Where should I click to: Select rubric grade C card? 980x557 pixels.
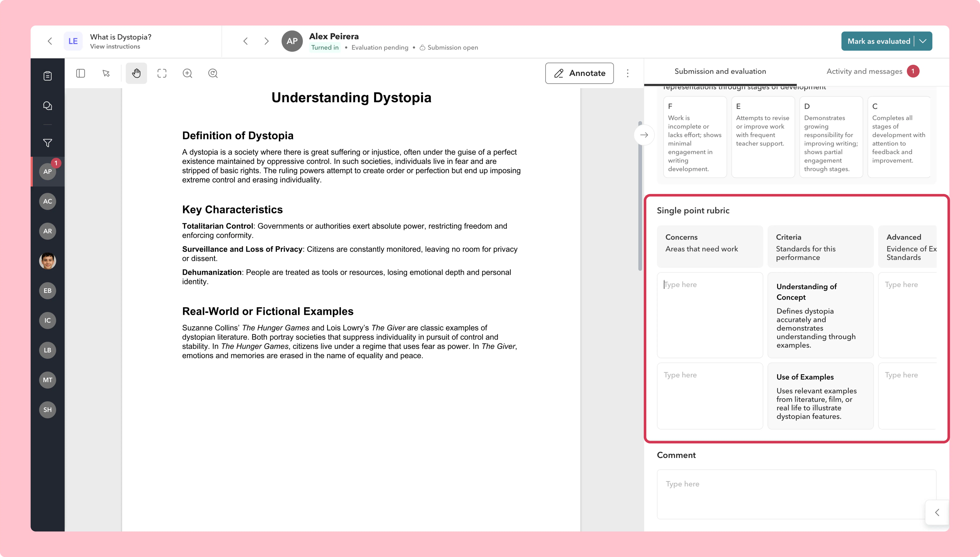pyautogui.click(x=899, y=137)
